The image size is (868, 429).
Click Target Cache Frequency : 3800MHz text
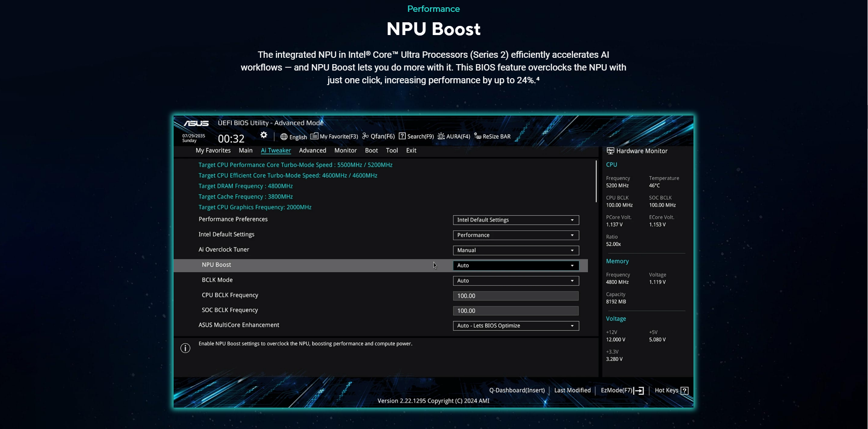point(245,197)
